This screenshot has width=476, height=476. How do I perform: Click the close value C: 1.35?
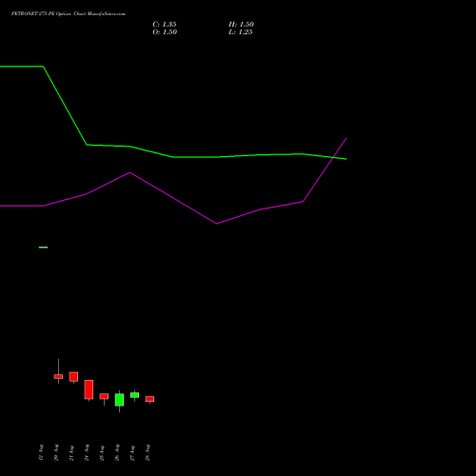click(165, 25)
